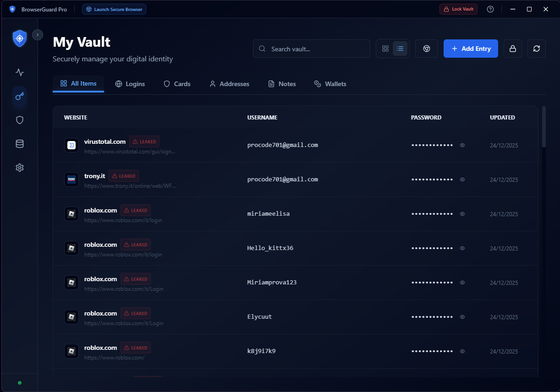The width and height of the screenshot is (560, 392).
Task: Switch to list view layout
Action: click(400, 49)
